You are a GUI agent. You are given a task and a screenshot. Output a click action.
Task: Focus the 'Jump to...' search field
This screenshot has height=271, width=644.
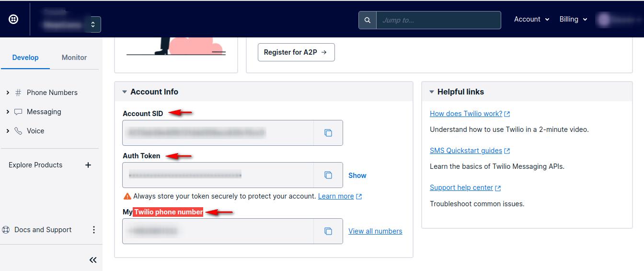(x=438, y=20)
